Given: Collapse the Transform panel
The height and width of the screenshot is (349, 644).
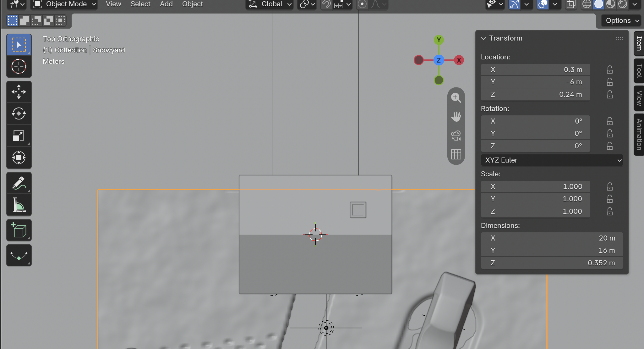Looking at the screenshot, I should tap(483, 38).
